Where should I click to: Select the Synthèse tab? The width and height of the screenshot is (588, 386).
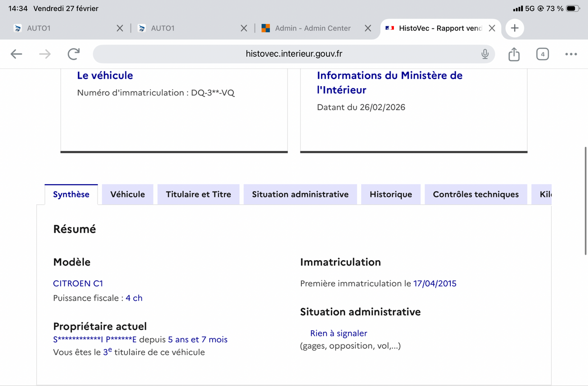point(71,194)
